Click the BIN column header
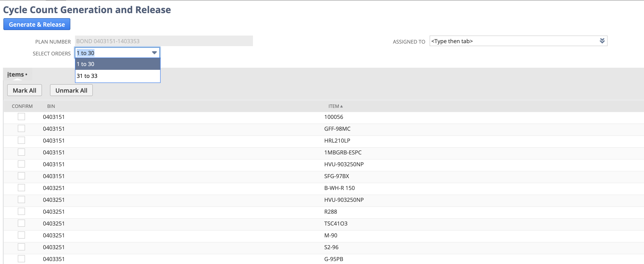The height and width of the screenshot is (264, 644). (x=51, y=106)
